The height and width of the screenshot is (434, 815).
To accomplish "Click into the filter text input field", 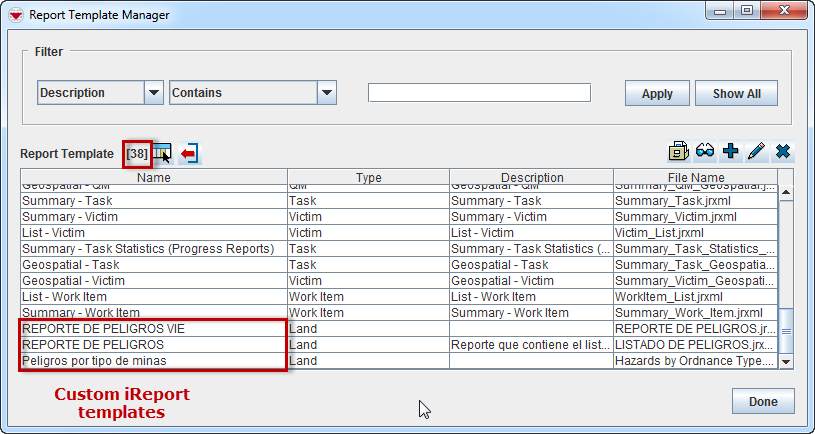I will pyautogui.click(x=479, y=93).
